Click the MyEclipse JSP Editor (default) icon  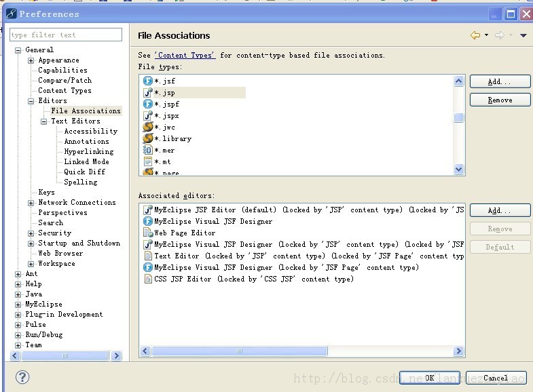tap(148, 210)
